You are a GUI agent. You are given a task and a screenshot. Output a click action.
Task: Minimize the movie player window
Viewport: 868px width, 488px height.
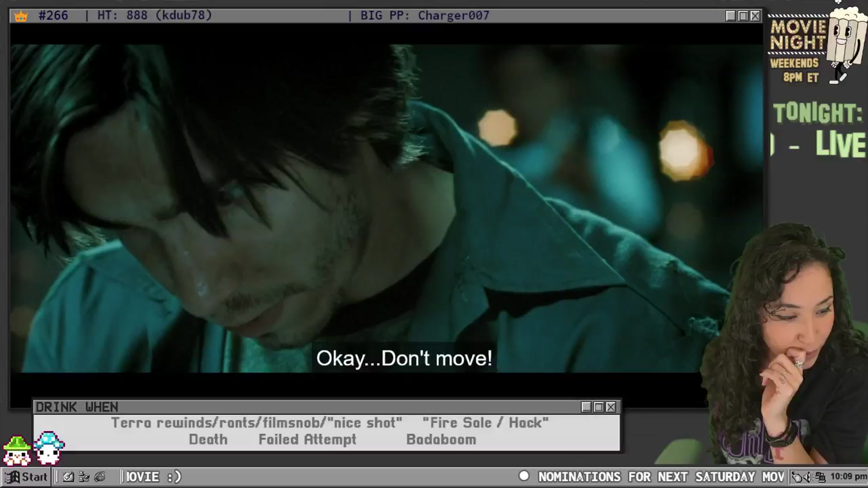coord(731,16)
